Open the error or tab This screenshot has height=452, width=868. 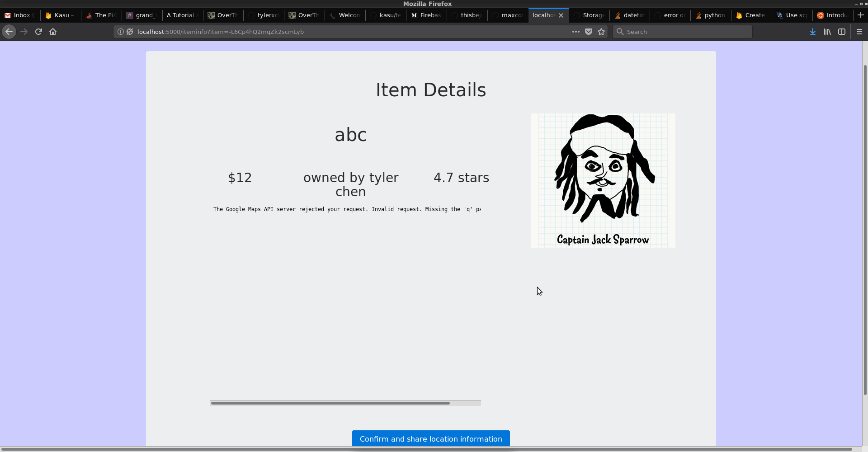(x=671, y=15)
